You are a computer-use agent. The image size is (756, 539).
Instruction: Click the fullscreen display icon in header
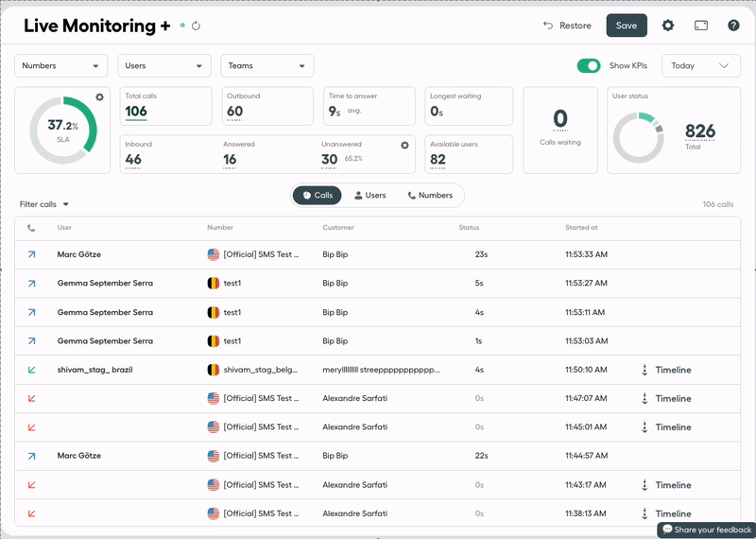click(x=701, y=26)
